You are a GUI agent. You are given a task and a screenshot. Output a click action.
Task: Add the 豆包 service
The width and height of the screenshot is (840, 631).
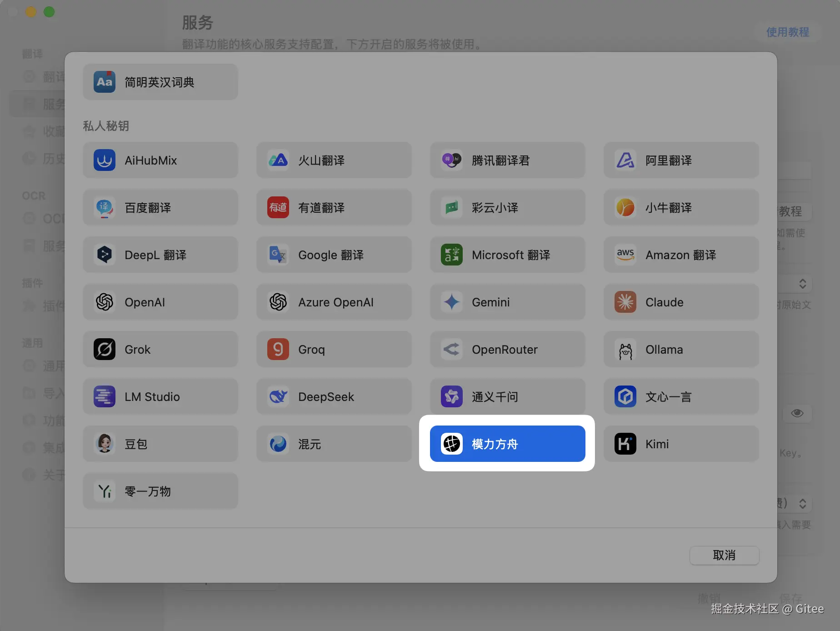pyautogui.click(x=160, y=444)
